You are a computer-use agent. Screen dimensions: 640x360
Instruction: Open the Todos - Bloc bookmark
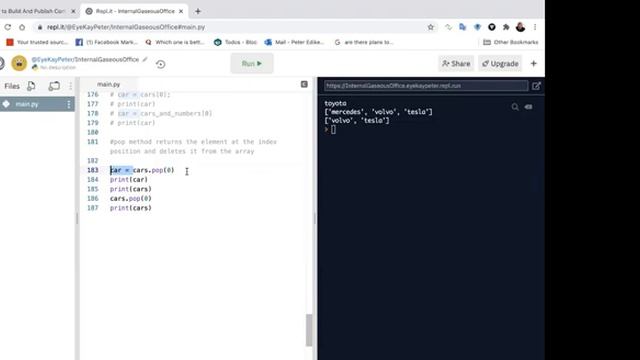click(x=236, y=42)
